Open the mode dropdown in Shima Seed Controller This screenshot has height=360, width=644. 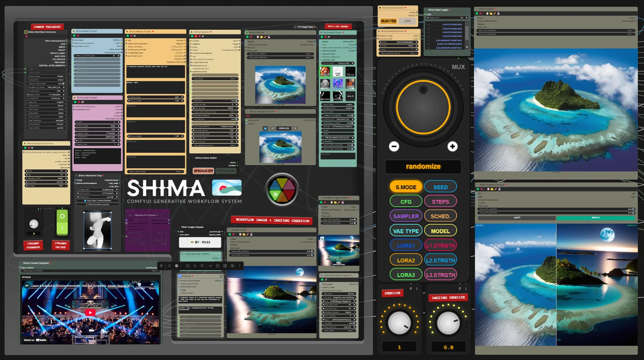pyautogui.click(x=398, y=46)
